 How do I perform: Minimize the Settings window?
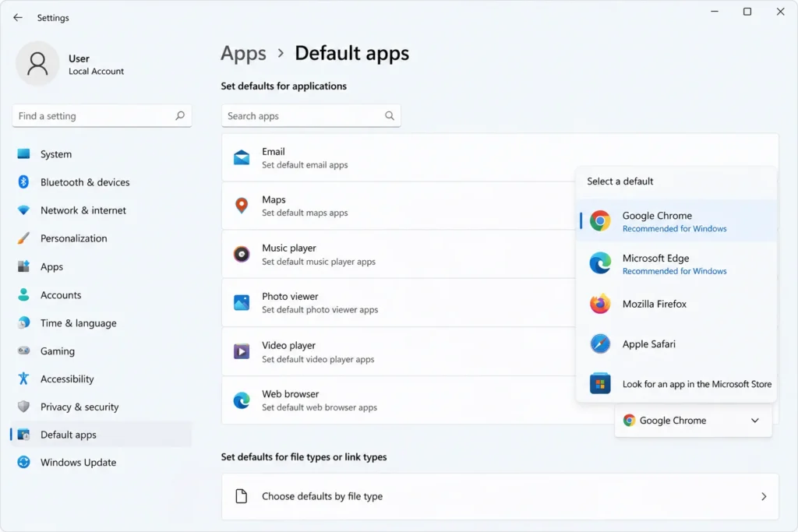715,11
